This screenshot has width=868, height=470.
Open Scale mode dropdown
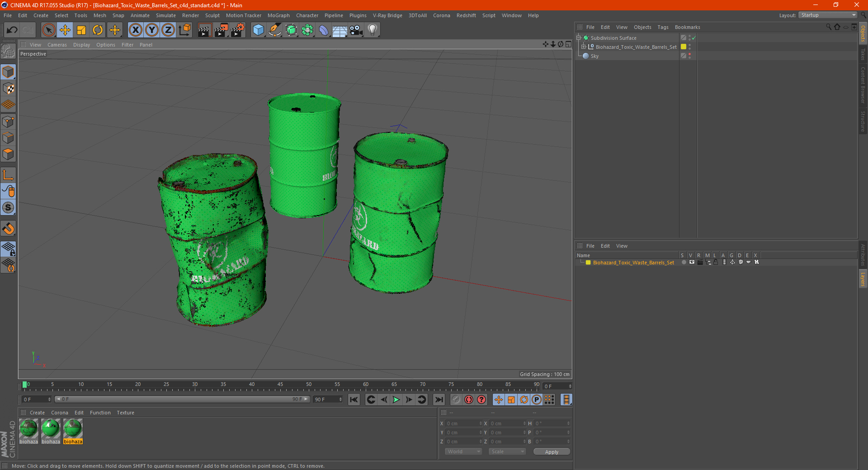507,451
